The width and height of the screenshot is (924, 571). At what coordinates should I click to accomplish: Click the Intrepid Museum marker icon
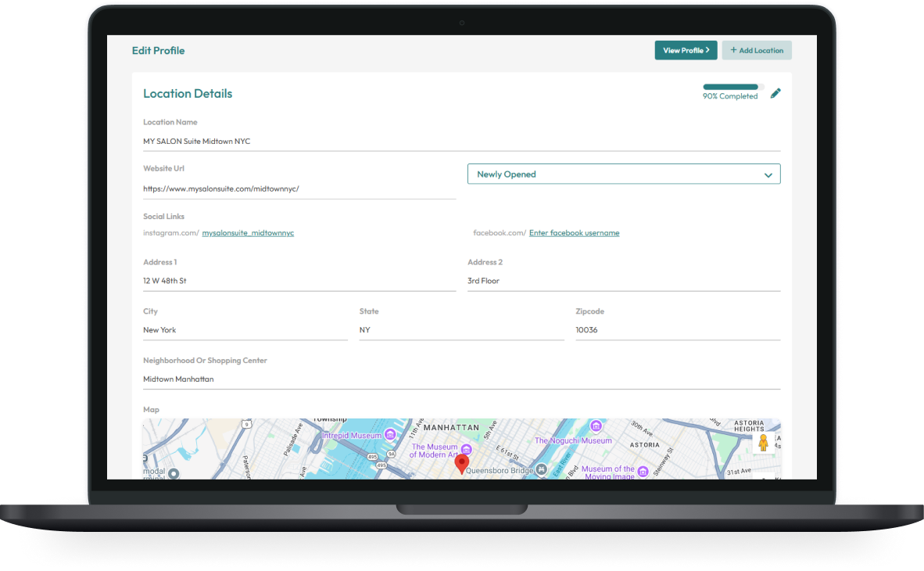point(390,435)
